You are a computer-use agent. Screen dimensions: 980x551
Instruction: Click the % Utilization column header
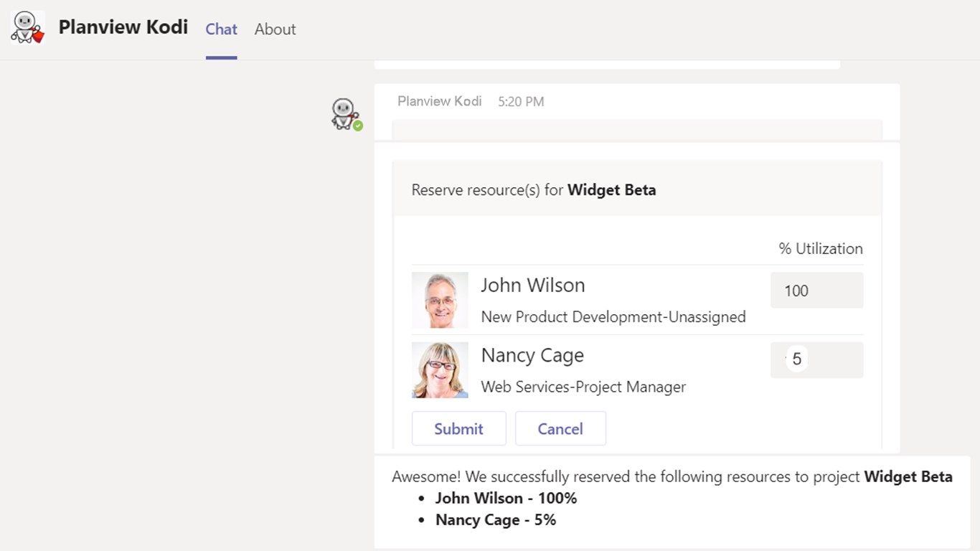tap(820, 249)
